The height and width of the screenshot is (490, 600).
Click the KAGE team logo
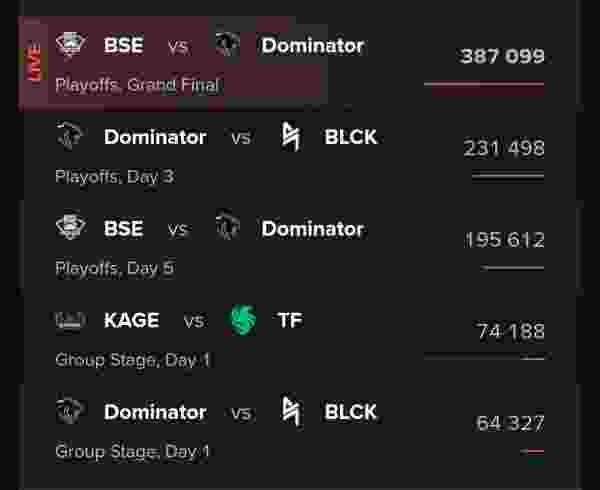coord(70,320)
